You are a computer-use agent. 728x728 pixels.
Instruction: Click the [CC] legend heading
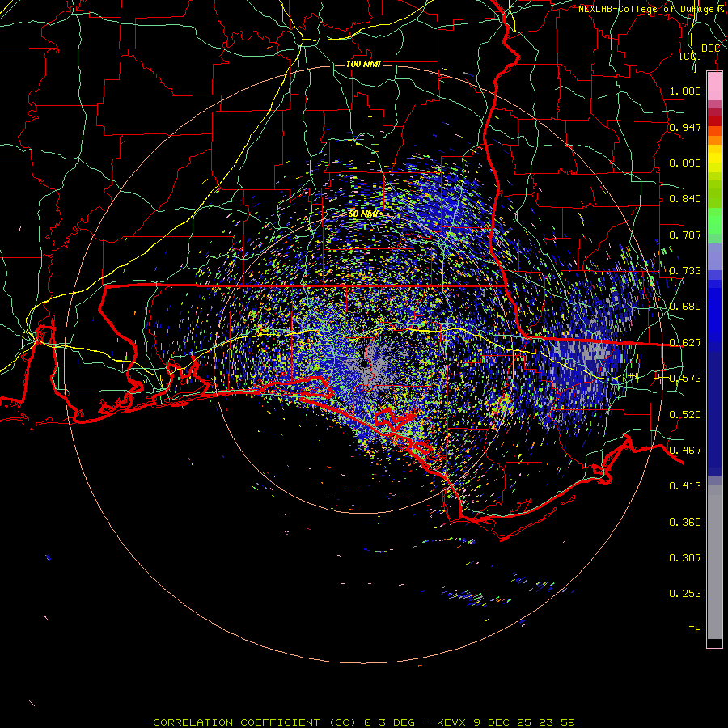(691, 56)
